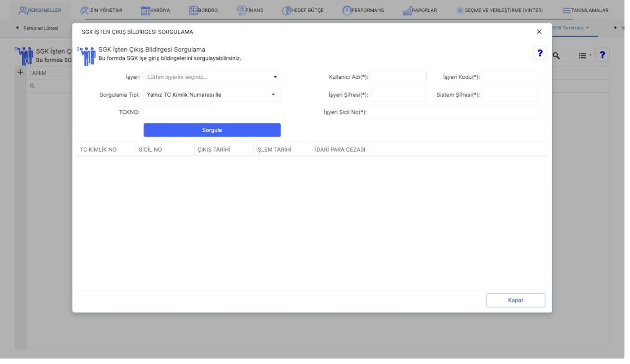Open the Bordro module

click(x=204, y=10)
